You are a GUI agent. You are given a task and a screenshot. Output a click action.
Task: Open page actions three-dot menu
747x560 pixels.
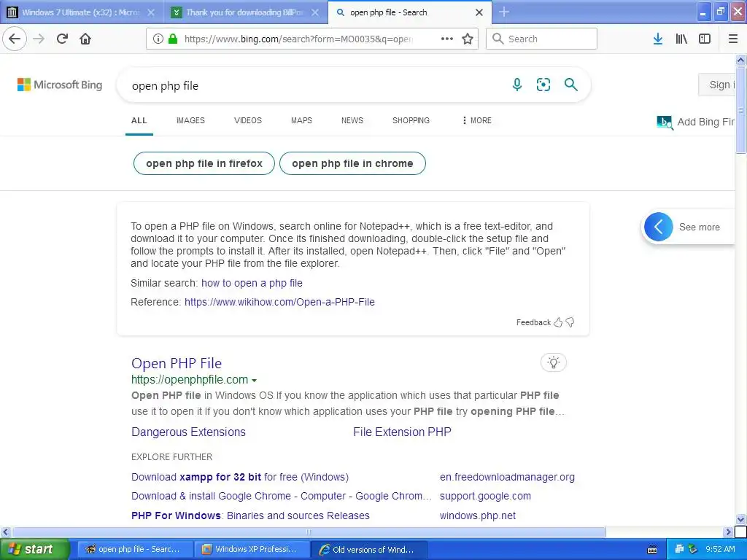tap(447, 39)
